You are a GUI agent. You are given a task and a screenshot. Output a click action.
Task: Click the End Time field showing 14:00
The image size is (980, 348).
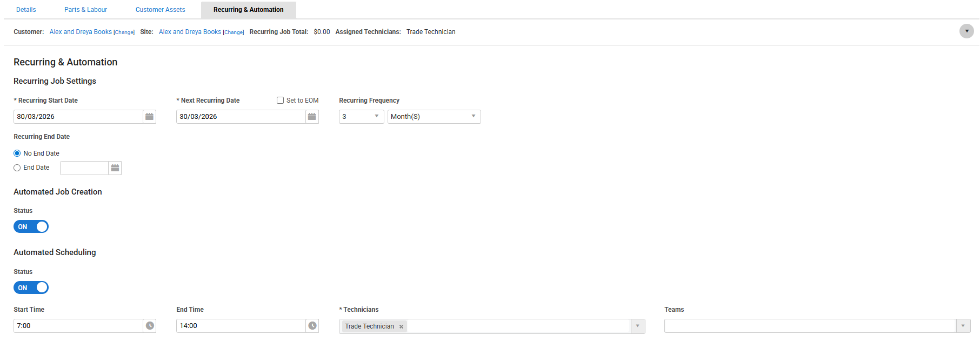pos(241,326)
